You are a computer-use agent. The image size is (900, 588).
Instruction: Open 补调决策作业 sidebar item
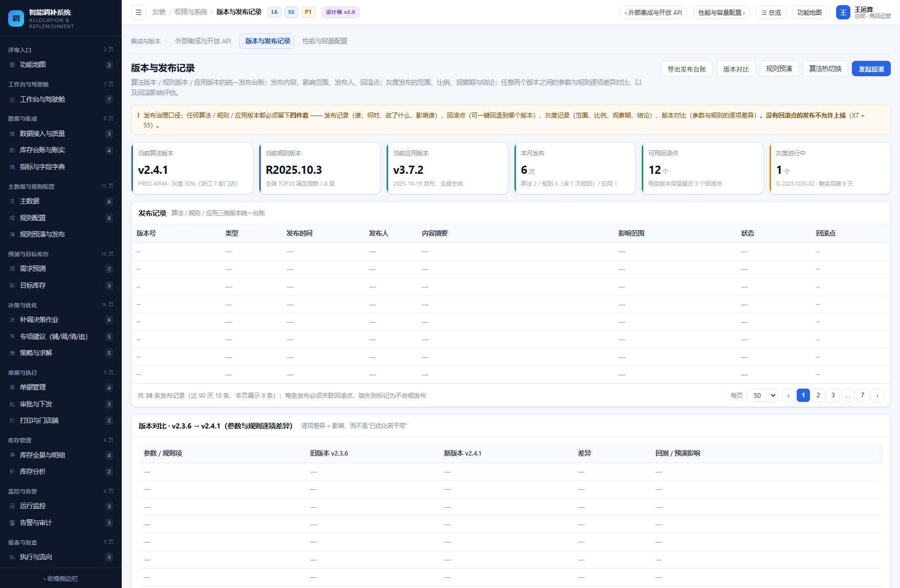tap(61, 320)
